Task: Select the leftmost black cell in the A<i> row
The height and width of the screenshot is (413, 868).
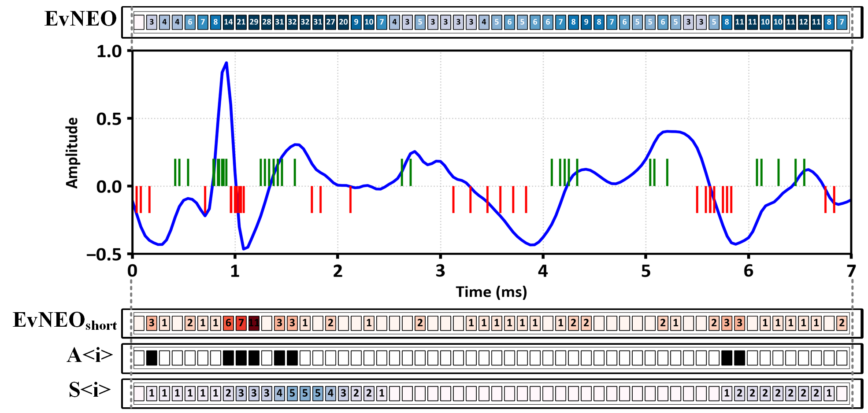Action: [152, 358]
